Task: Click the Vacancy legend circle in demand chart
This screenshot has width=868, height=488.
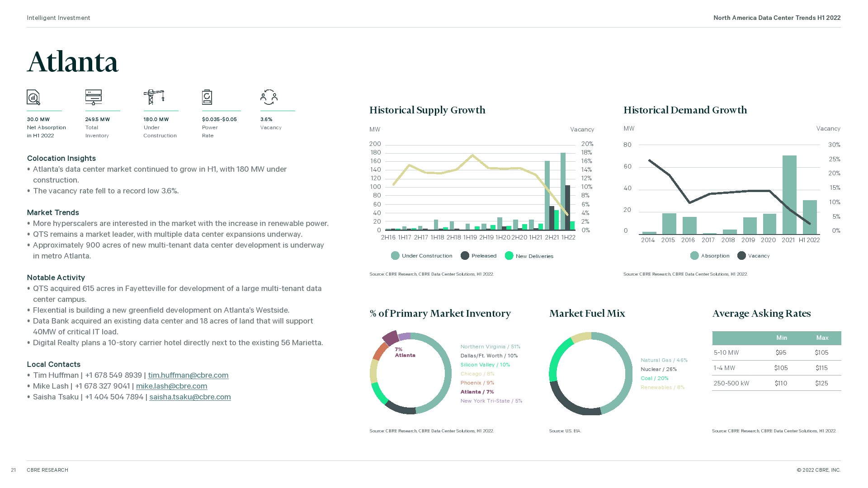Action: (741, 256)
